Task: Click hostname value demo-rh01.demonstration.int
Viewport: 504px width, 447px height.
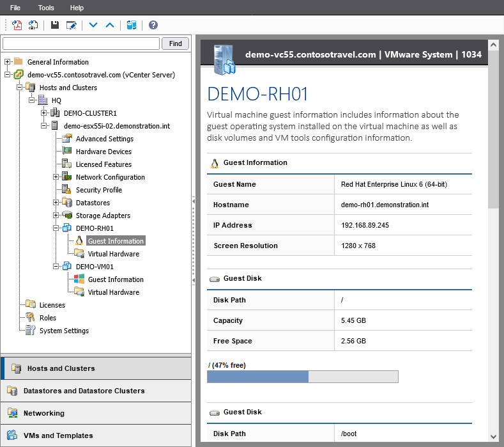Action: coord(385,205)
